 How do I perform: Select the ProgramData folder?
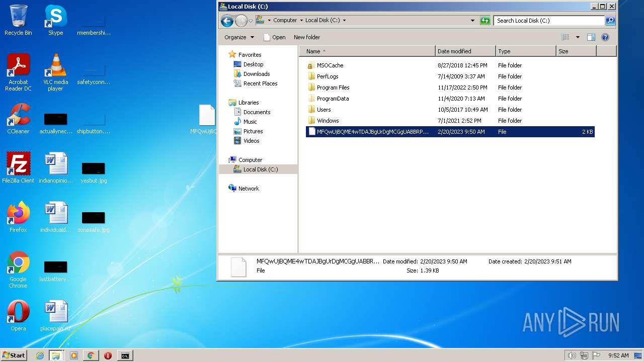[450, 99]
